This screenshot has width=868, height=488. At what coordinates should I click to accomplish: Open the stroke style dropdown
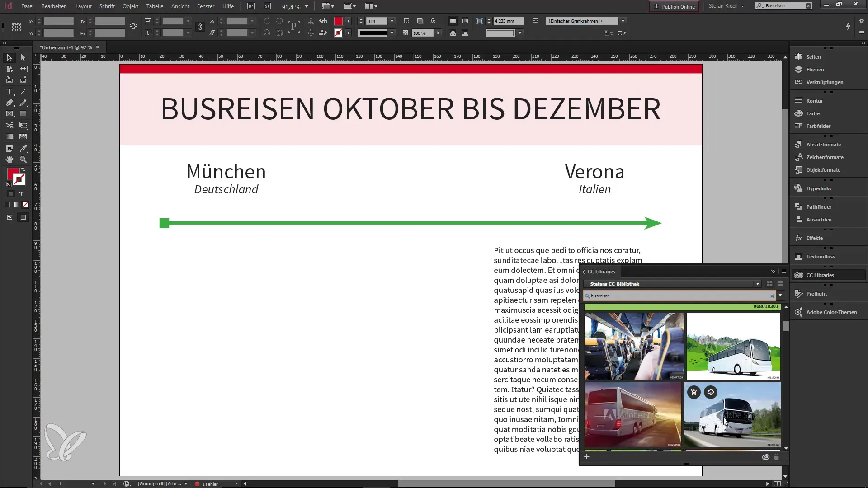tap(392, 33)
